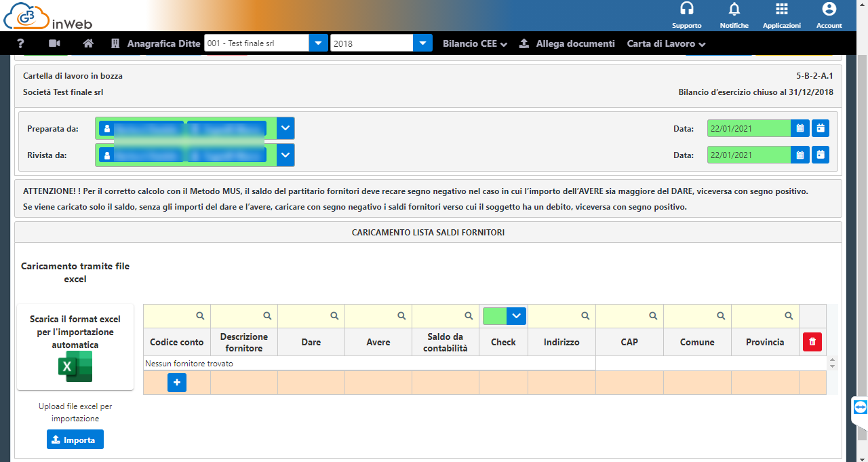Open the video camera tutorial icon
Screen dimensions: 868x462
click(54, 43)
